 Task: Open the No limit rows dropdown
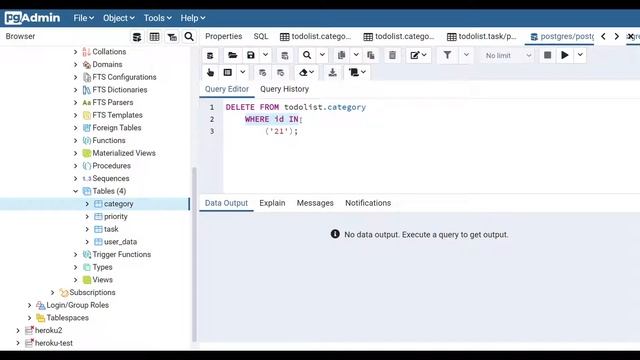point(508,56)
